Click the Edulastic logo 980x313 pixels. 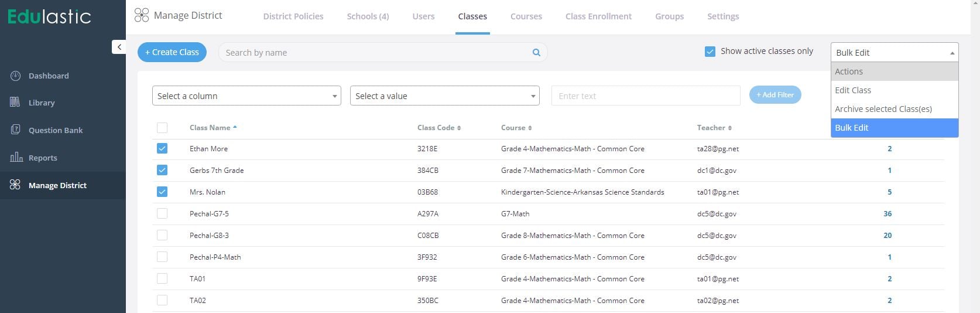[50, 16]
